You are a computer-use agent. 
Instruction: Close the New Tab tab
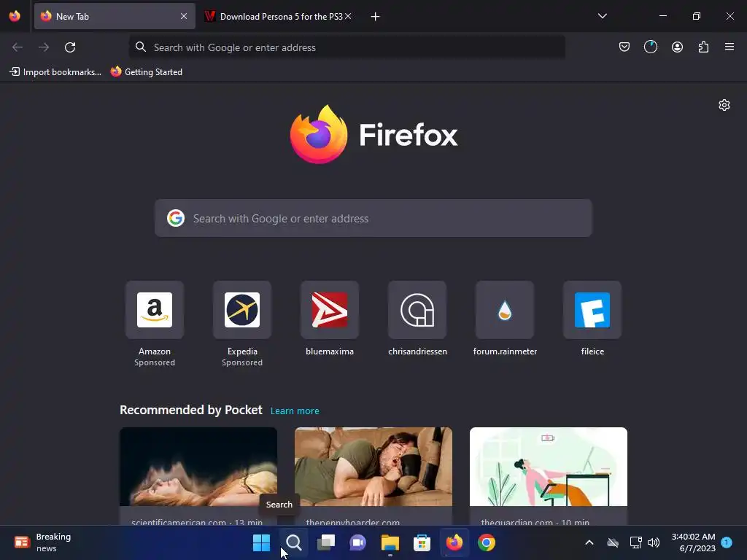[x=184, y=16]
